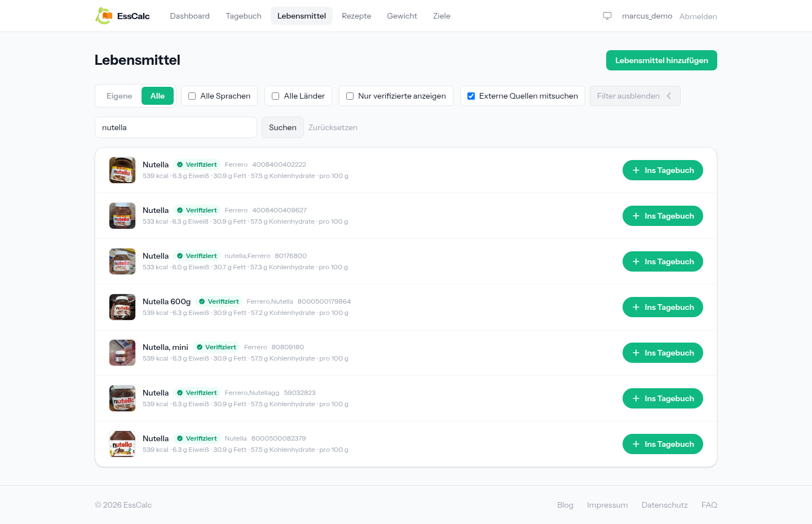Open the Nutella 4008400409627 product thumbnail
The height and width of the screenshot is (524, 812).
122,216
